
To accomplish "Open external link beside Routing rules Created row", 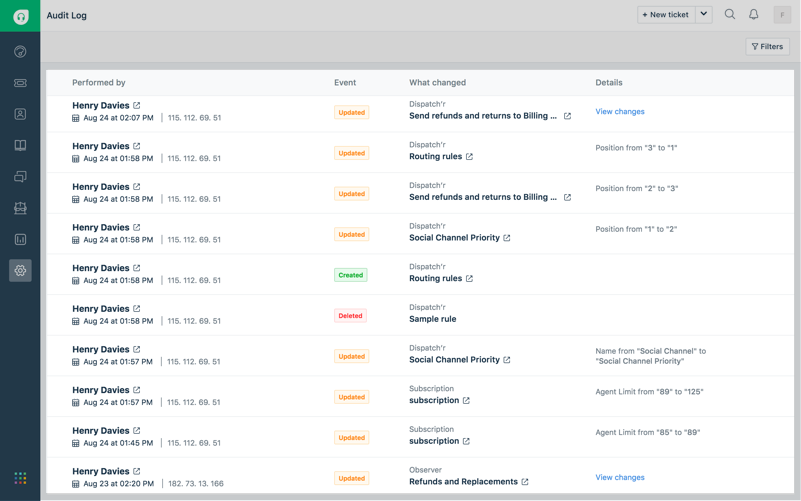I will coord(469,278).
